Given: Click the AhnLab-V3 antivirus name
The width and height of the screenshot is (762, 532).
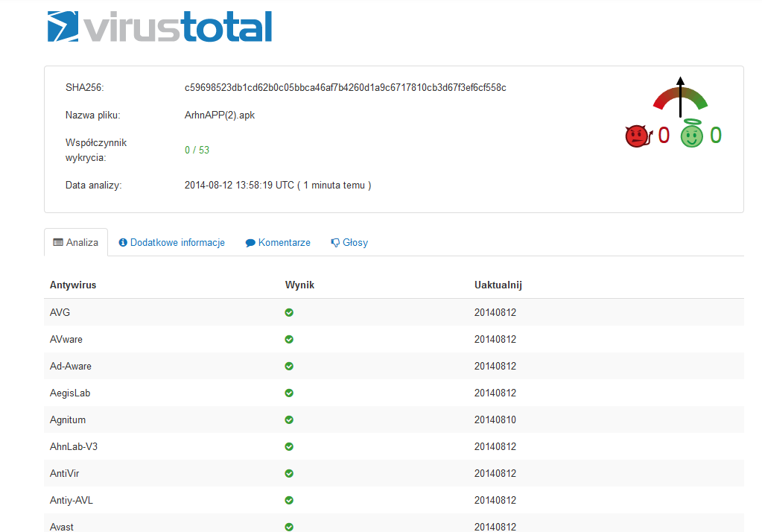Looking at the screenshot, I should tap(74, 446).
